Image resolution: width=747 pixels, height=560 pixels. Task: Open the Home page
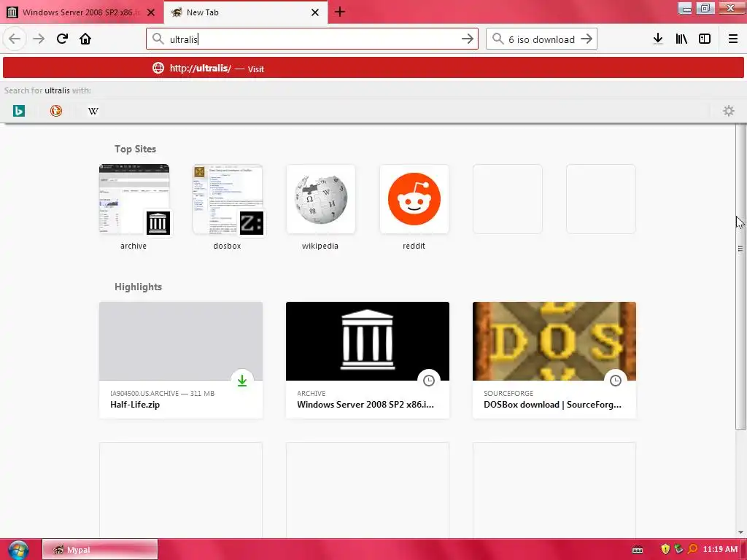click(85, 39)
